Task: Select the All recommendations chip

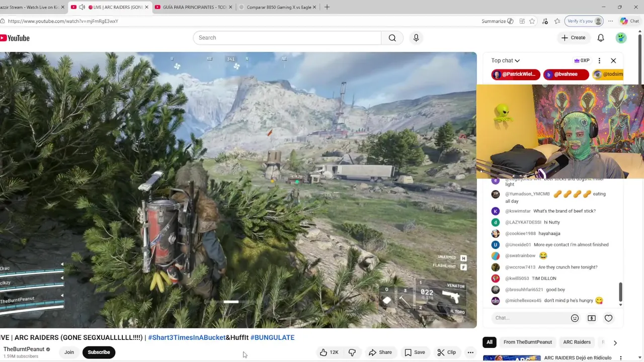Action: tap(490, 342)
